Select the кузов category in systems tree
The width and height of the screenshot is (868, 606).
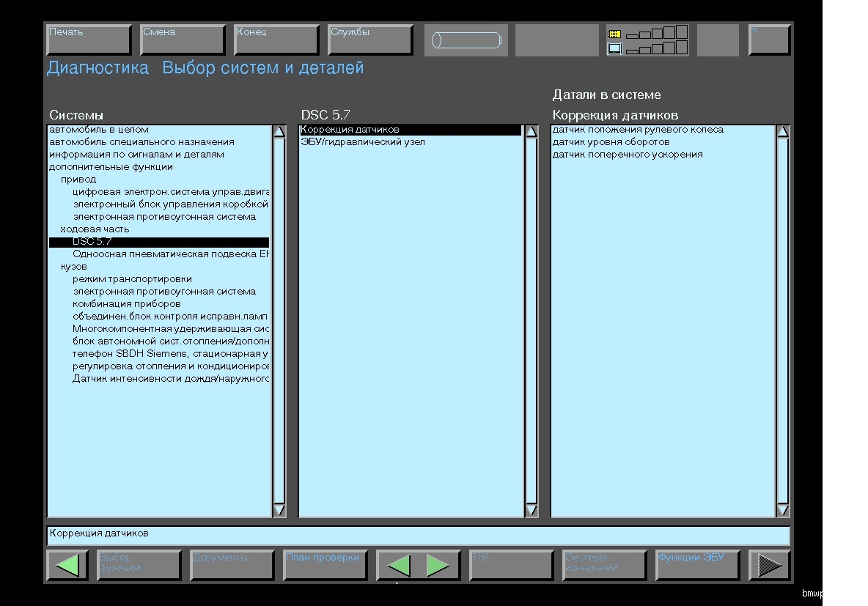tap(73, 267)
